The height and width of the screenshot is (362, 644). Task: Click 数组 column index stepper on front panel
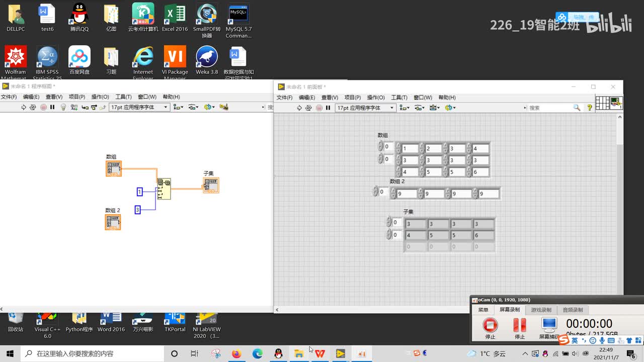tap(381, 159)
